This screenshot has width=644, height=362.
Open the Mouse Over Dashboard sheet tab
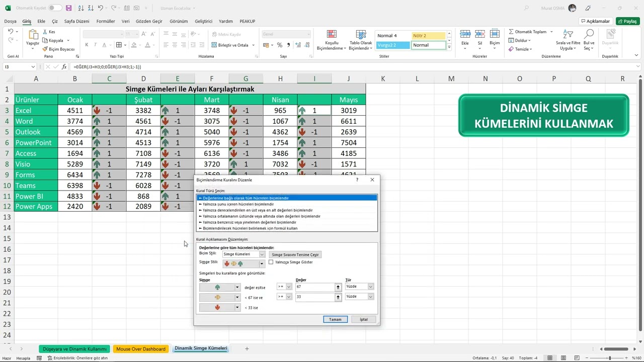[x=141, y=349]
